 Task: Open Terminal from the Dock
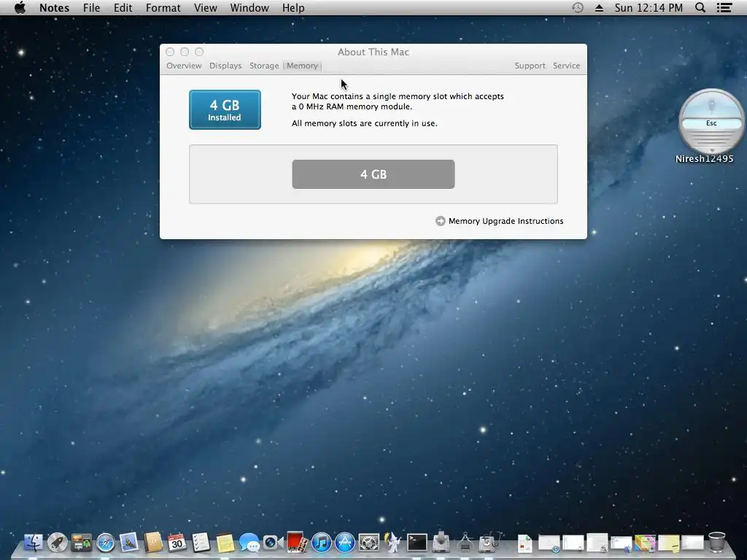(417, 542)
